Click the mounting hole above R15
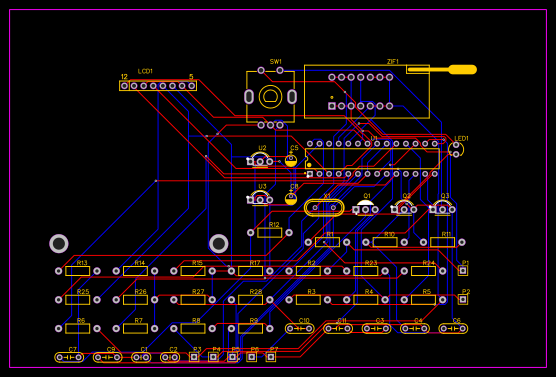556x377 pixels. pos(219,244)
